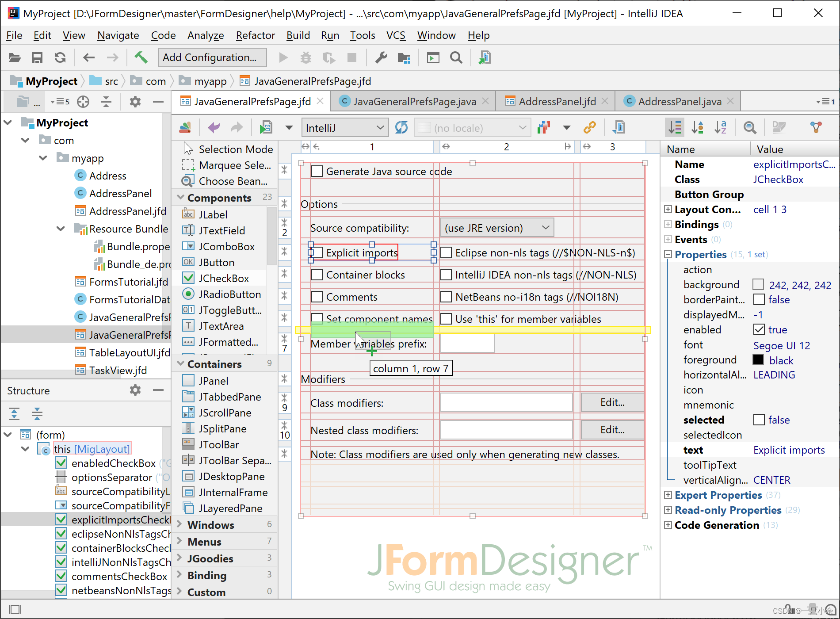Expand the Expert Properties group
Image resolution: width=840 pixels, height=619 pixels.
[x=668, y=495]
